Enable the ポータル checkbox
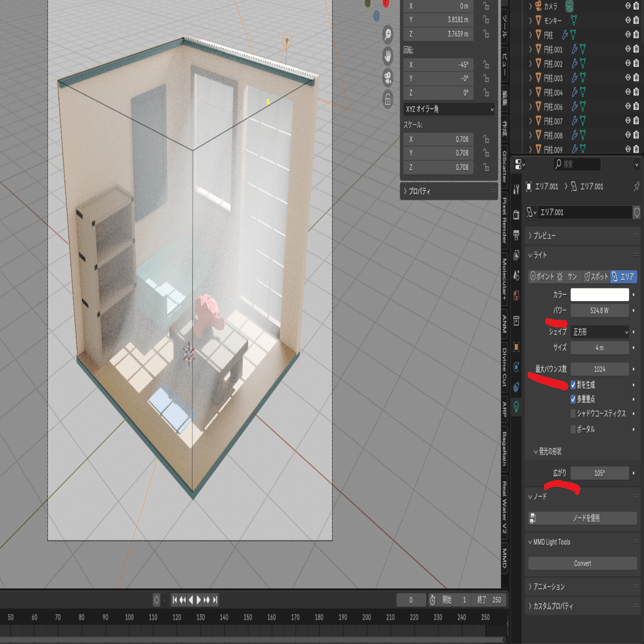 click(573, 429)
